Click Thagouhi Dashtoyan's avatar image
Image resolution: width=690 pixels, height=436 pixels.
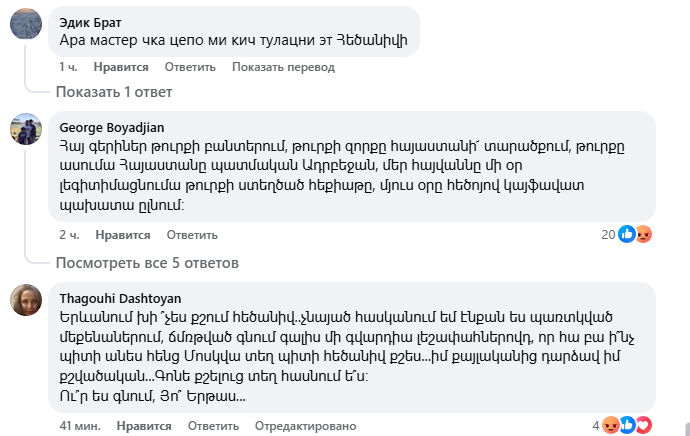pyautogui.click(x=25, y=298)
